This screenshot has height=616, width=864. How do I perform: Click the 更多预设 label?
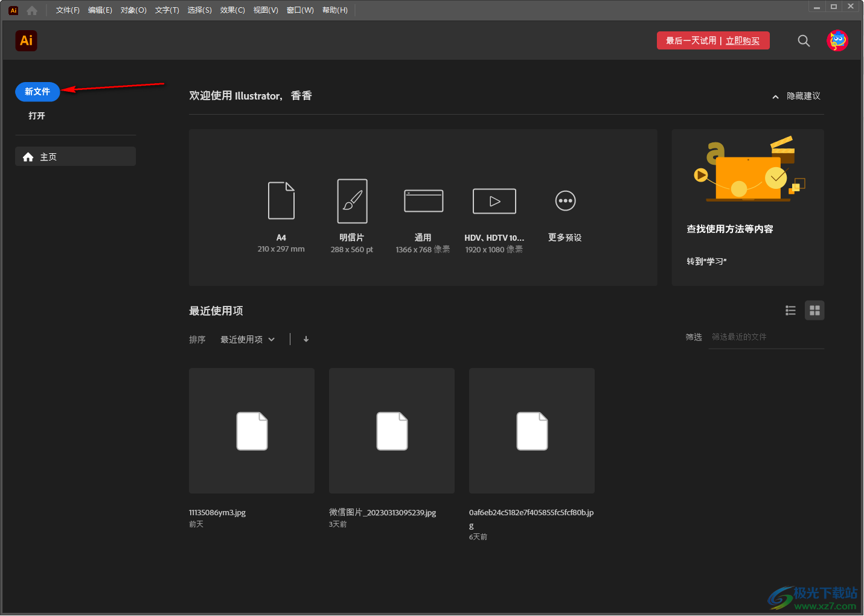[565, 238]
